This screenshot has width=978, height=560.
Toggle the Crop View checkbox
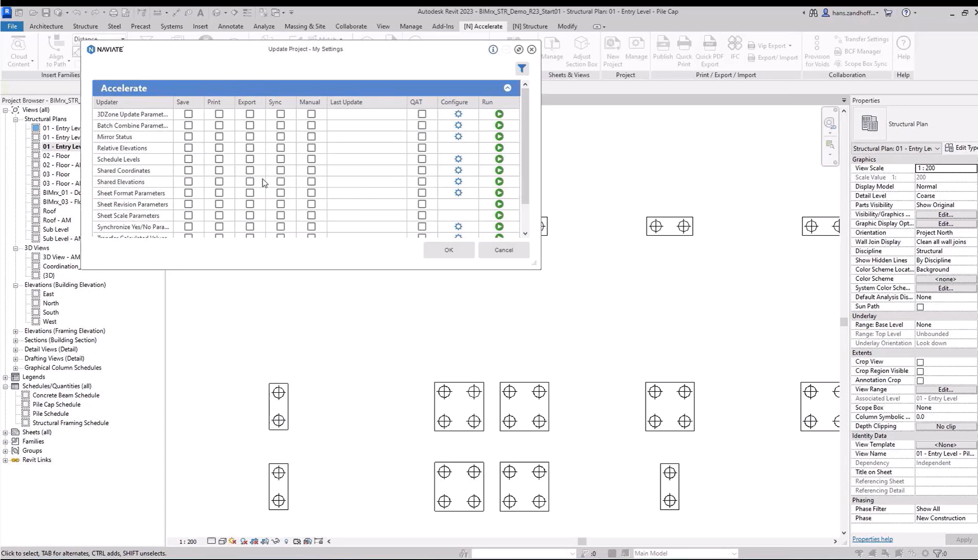(920, 362)
